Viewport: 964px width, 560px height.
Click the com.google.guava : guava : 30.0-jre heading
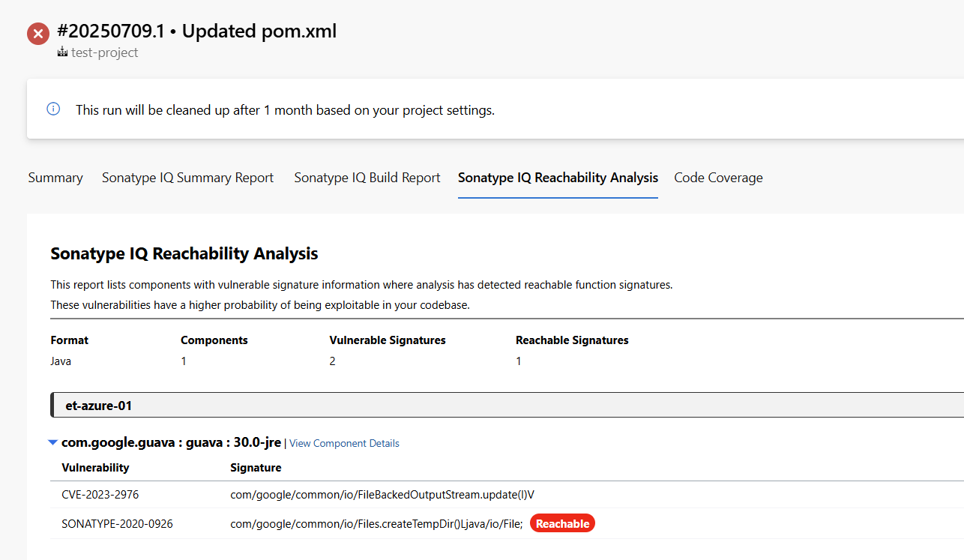coord(171,442)
